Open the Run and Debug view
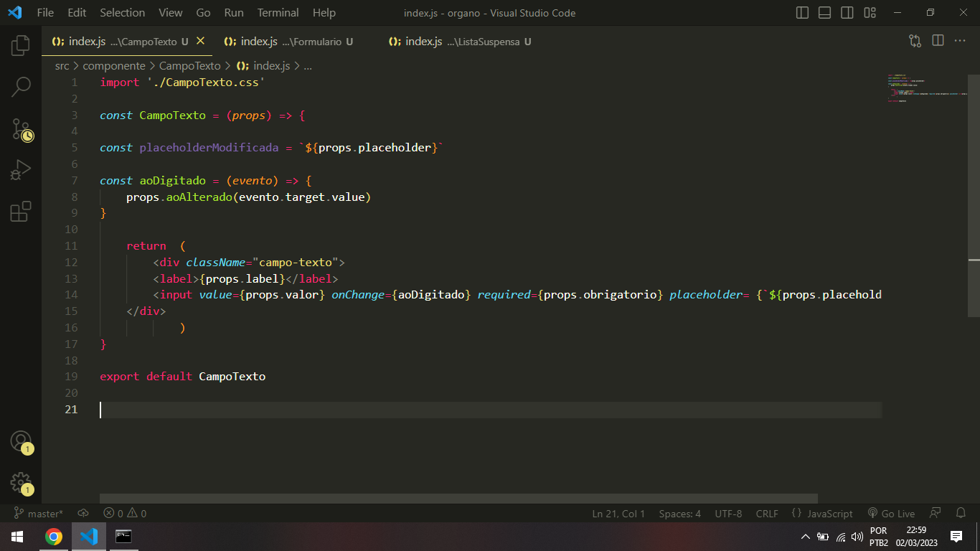Image resolution: width=980 pixels, height=551 pixels. (21, 170)
